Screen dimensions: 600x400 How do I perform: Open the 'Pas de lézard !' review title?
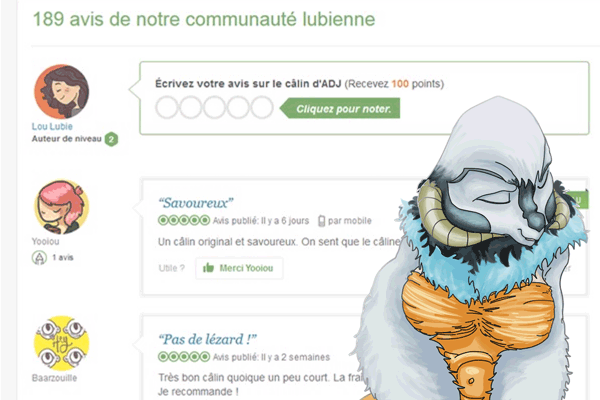[207, 339]
